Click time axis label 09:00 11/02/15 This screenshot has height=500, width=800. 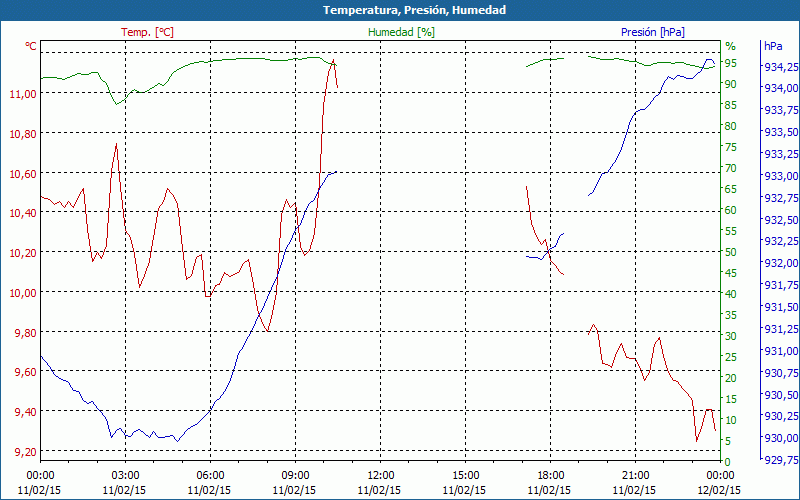coord(295,483)
